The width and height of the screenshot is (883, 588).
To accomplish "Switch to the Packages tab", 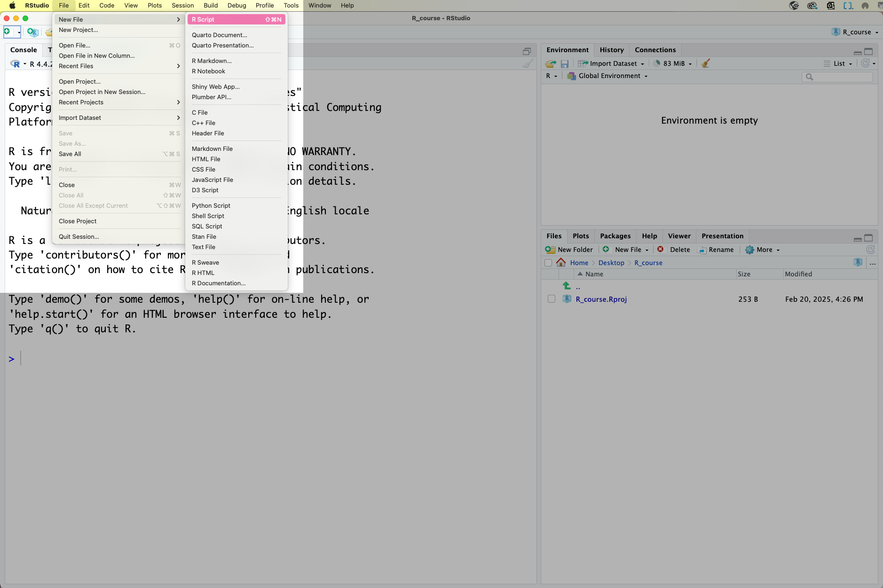I will [x=615, y=236].
